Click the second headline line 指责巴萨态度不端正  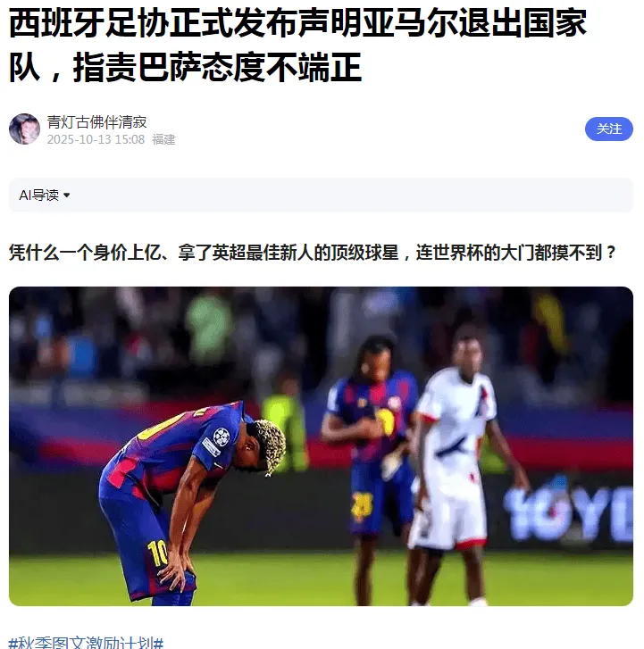click(x=217, y=68)
